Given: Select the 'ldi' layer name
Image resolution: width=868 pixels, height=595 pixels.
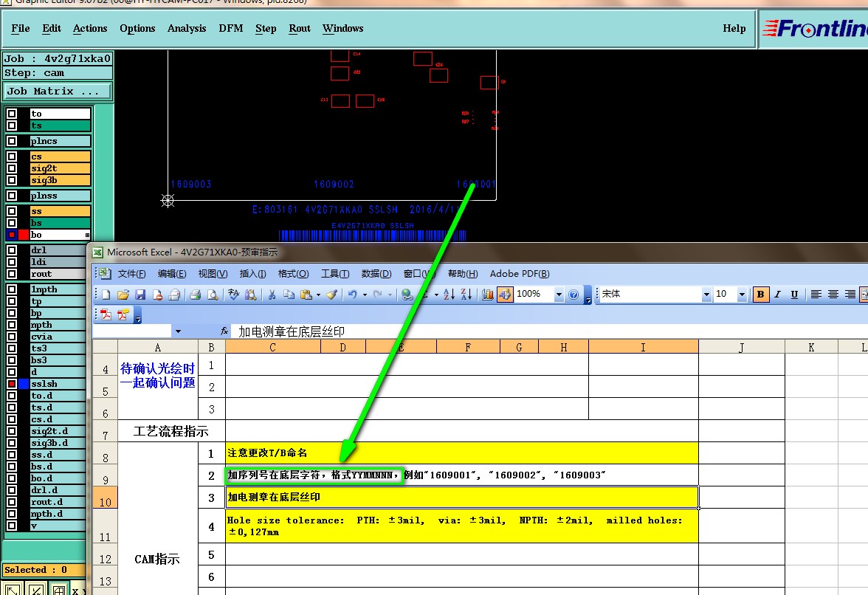Looking at the screenshot, I should [58, 262].
